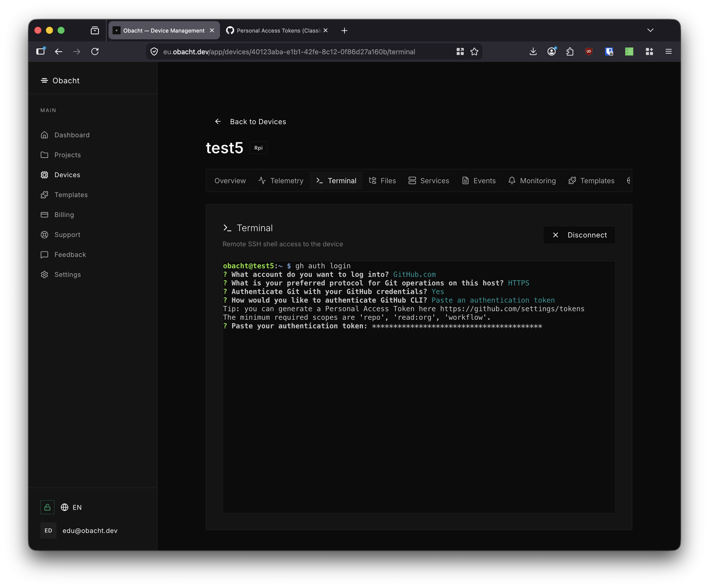Open a new browser tab
The image size is (709, 588).
[x=344, y=31]
